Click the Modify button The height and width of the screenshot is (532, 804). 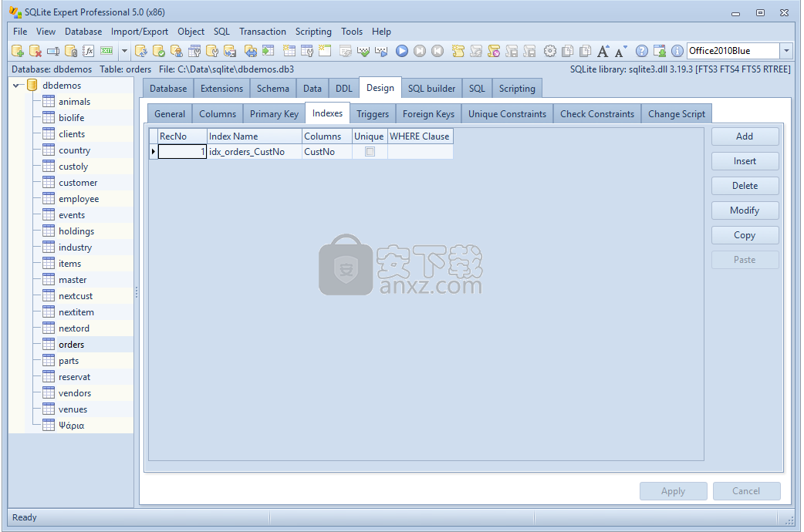coord(745,210)
